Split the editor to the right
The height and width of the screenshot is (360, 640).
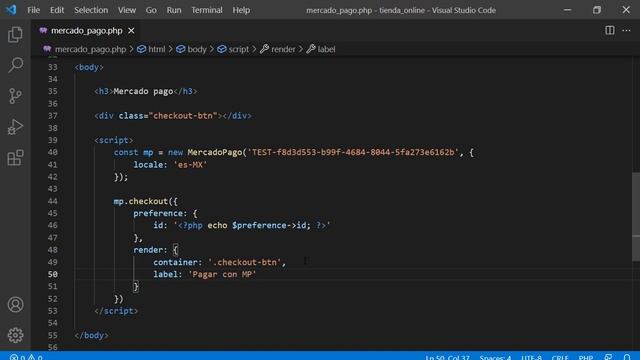pyautogui.click(x=609, y=31)
